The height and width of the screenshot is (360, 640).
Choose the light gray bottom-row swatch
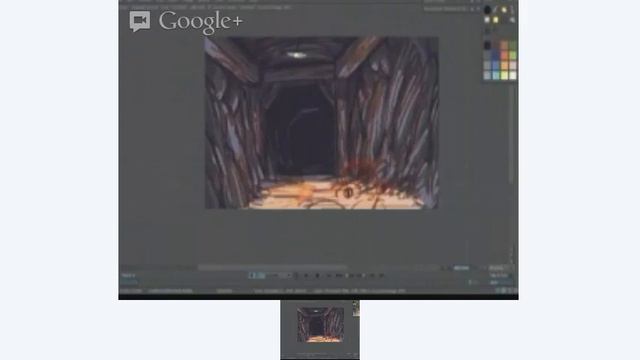tap(487, 75)
